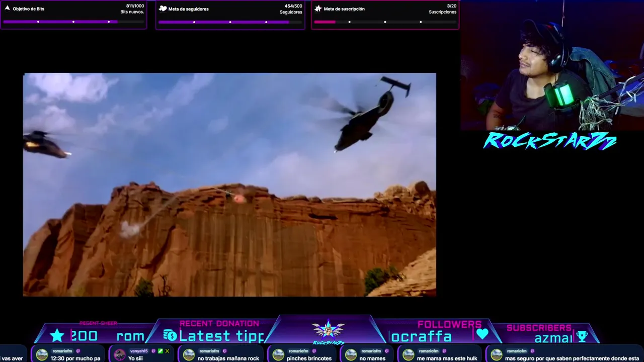Screen dimensions: 644x362
Task: Click the 'Objetivo de Bits' title
Action: tap(29, 9)
